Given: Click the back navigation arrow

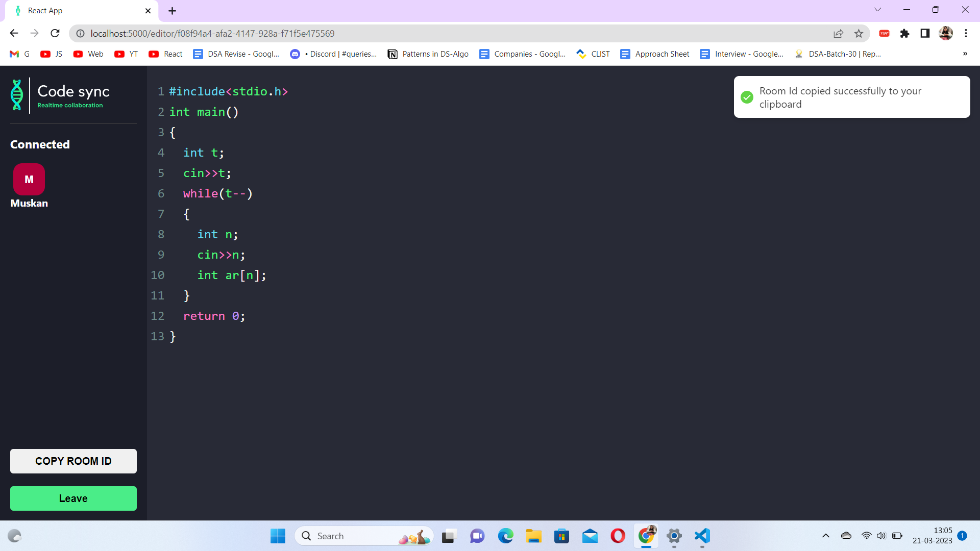Looking at the screenshot, I should point(14,33).
